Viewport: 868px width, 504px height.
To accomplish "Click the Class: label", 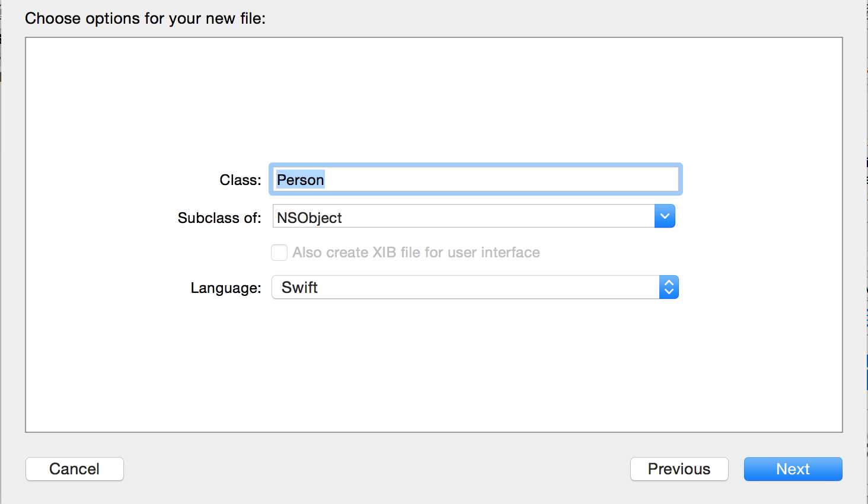I will [x=240, y=180].
